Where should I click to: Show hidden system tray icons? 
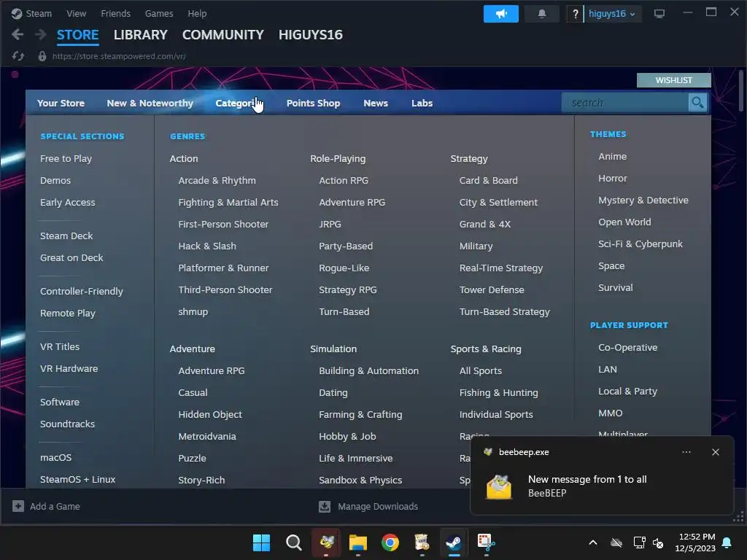coord(592,542)
